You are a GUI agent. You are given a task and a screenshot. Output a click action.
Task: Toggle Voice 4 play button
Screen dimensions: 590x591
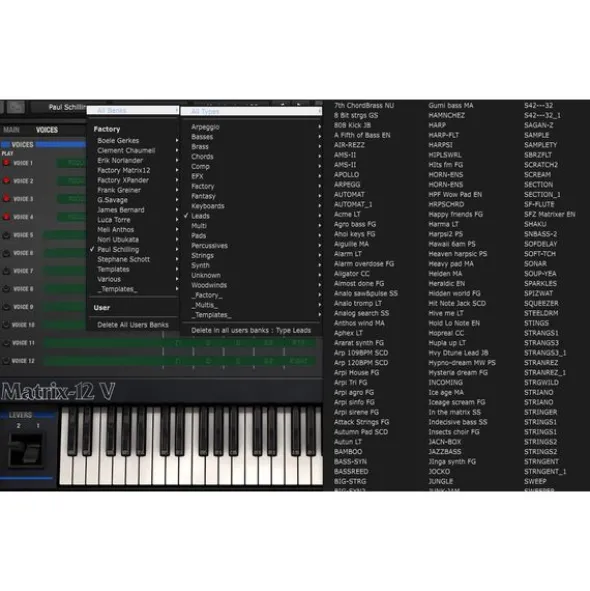(6, 217)
